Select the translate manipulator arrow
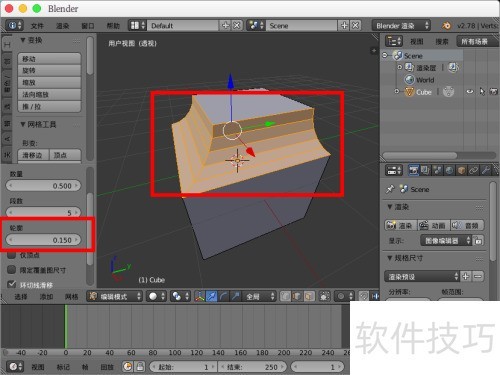500x375 pixels. click(212, 296)
